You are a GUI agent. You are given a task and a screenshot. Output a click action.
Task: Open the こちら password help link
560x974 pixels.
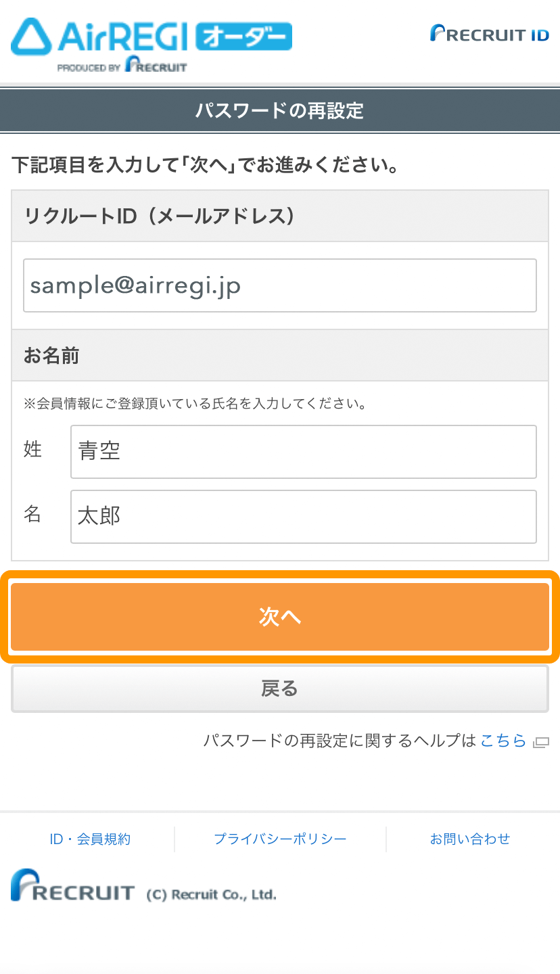click(503, 741)
